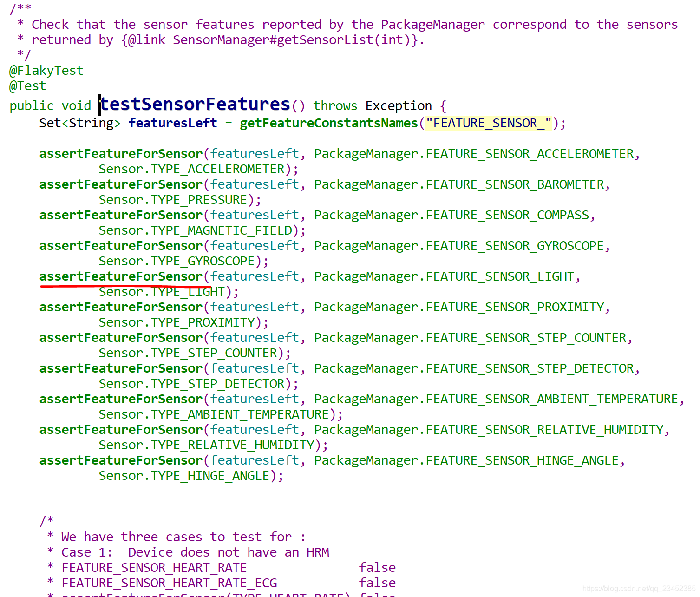700x597 pixels.
Task: Click FEATURE_SENSOR_ACCELEROMETER constant
Action: (530, 154)
